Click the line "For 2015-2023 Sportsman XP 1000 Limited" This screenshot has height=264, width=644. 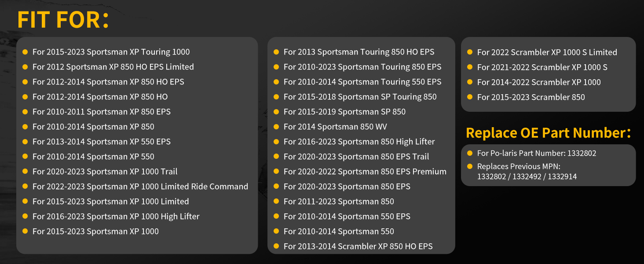pyautogui.click(x=110, y=202)
